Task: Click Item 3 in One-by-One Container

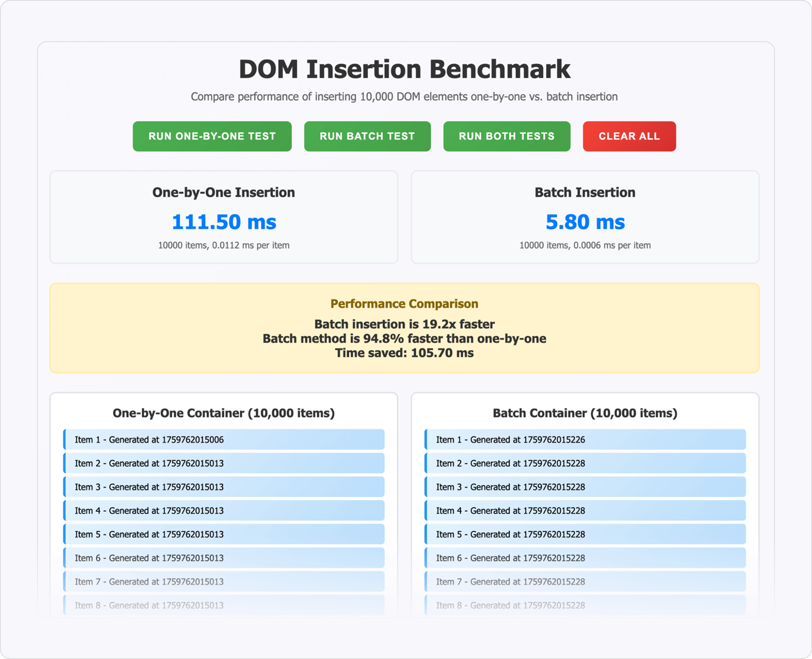Action: tap(224, 487)
